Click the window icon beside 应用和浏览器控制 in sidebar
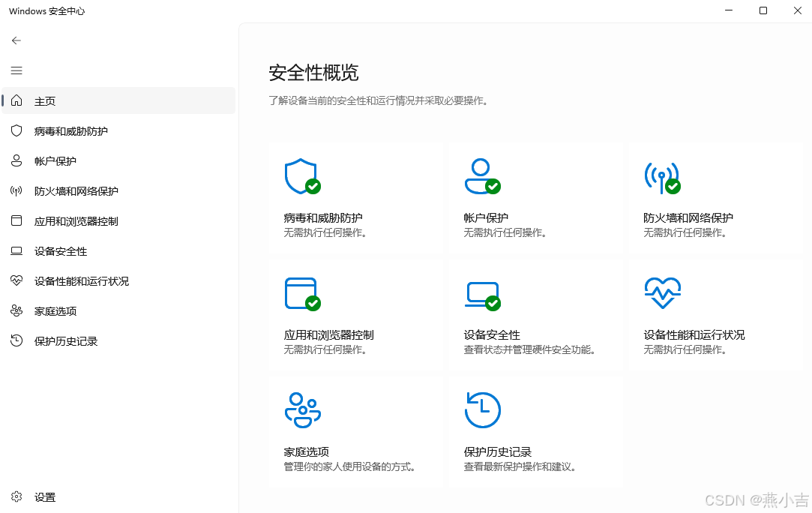This screenshot has width=812, height=513. 16,220
